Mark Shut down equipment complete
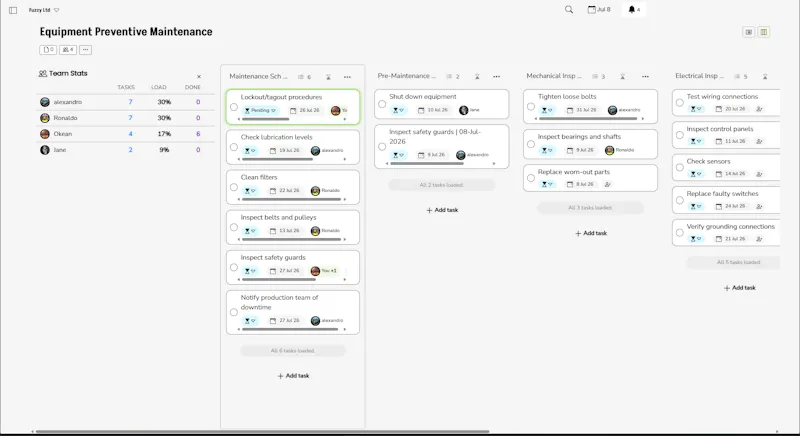The image size is (800, 436). pyautogui.click(x=382, y=104)
